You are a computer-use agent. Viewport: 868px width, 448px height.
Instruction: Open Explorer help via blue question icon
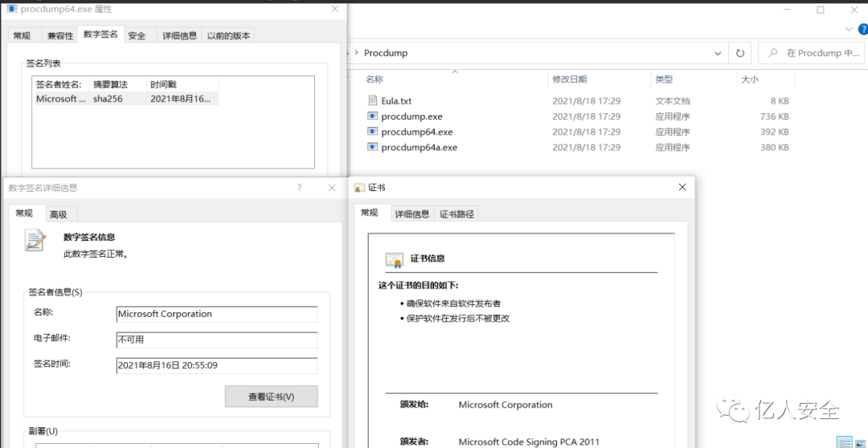pyautogui.click(x=863, y=29)
